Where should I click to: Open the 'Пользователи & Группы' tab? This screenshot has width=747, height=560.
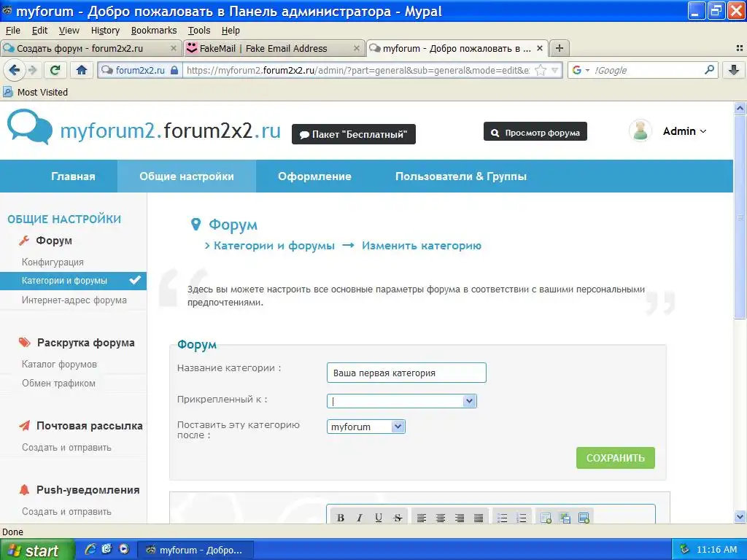pyautogui.click(x=461, y=176)
